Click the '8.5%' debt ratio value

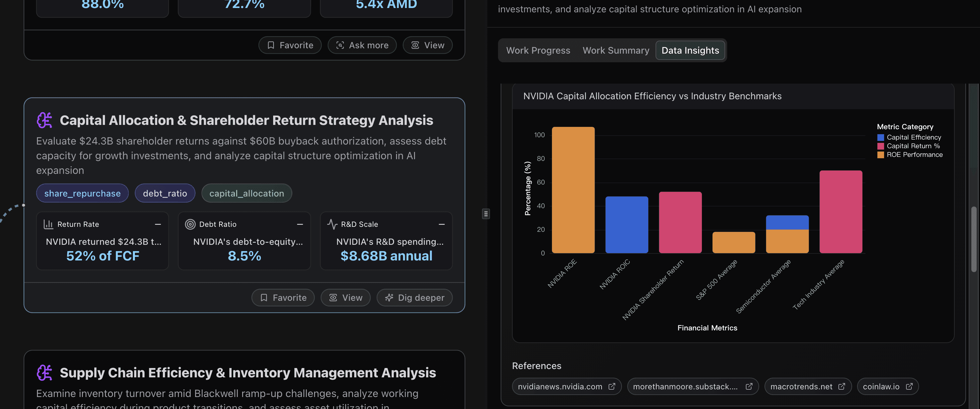pyautogui.click(x=244, y=256)
